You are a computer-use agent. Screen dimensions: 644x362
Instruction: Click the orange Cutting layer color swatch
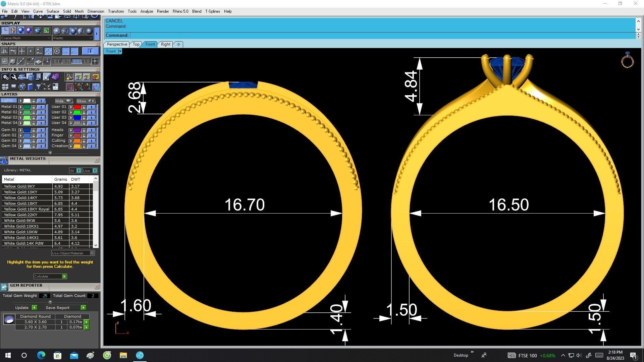[77, 141]
